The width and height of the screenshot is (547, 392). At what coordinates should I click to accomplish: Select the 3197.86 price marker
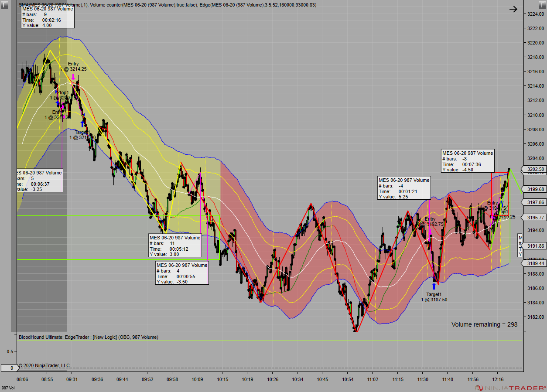pyautogui.click(x=535, y=202)
